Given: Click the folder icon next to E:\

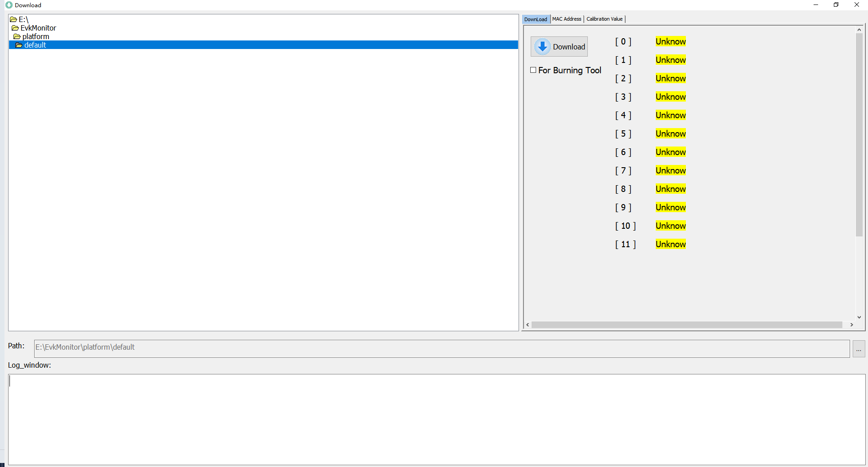Looking at the screenshot, I should (x=13, y=19).
